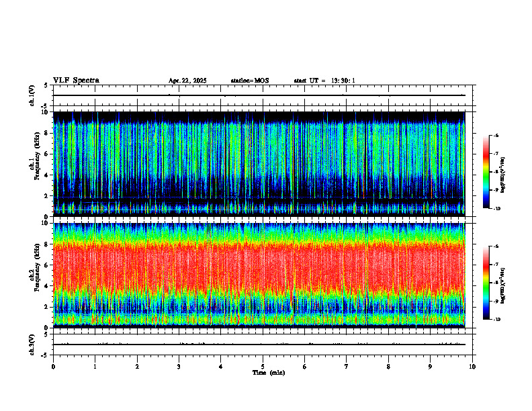The width and height of the screenshot is (532, 411).
Task: Select the 'start UT = 13:30: 1' text
Action: (x=324, y=81)
